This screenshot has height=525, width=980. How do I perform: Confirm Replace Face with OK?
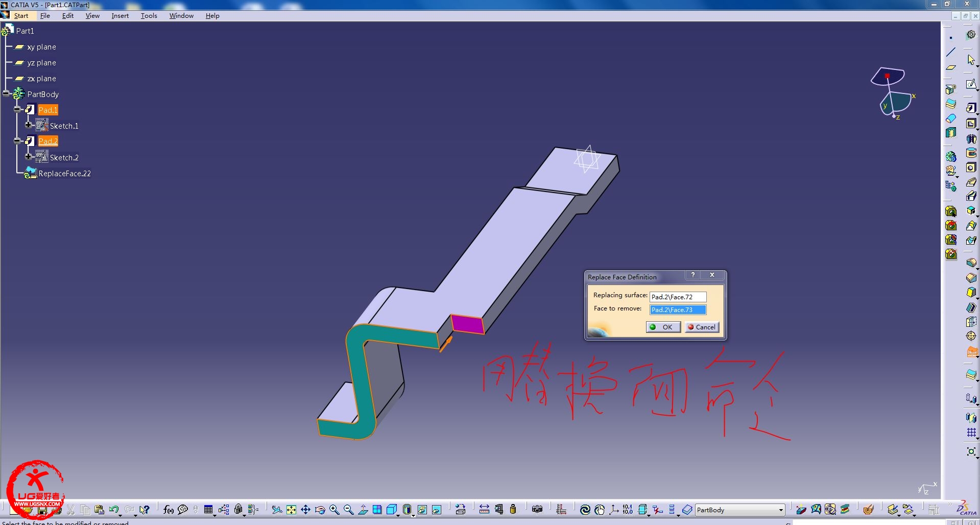663,327
